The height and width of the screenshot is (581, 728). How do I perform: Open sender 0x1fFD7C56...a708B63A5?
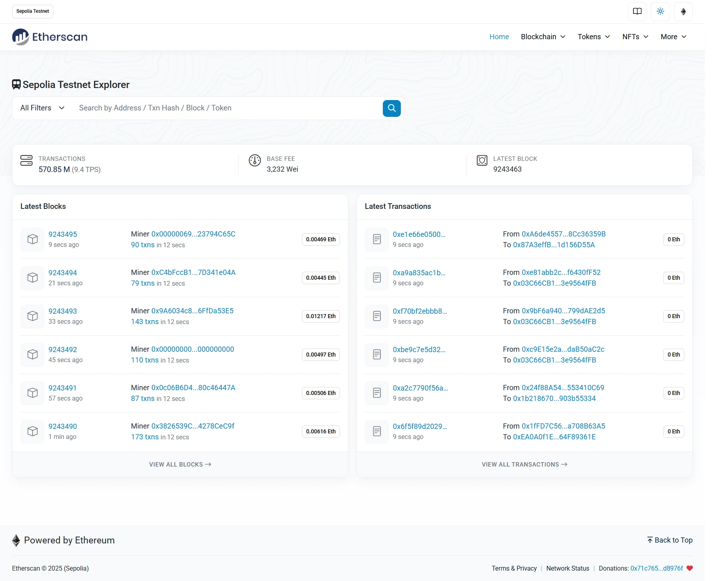tap(563, 426)
